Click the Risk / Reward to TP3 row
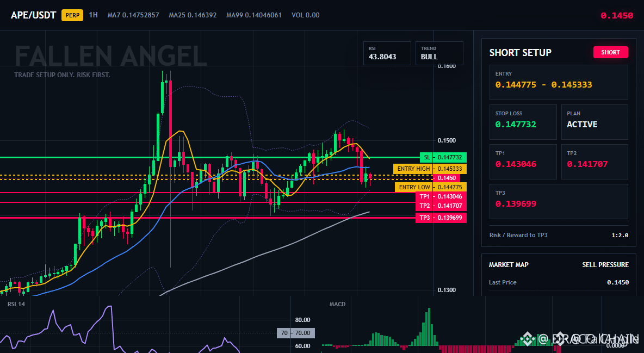The image size is (644, 353). 559,235
